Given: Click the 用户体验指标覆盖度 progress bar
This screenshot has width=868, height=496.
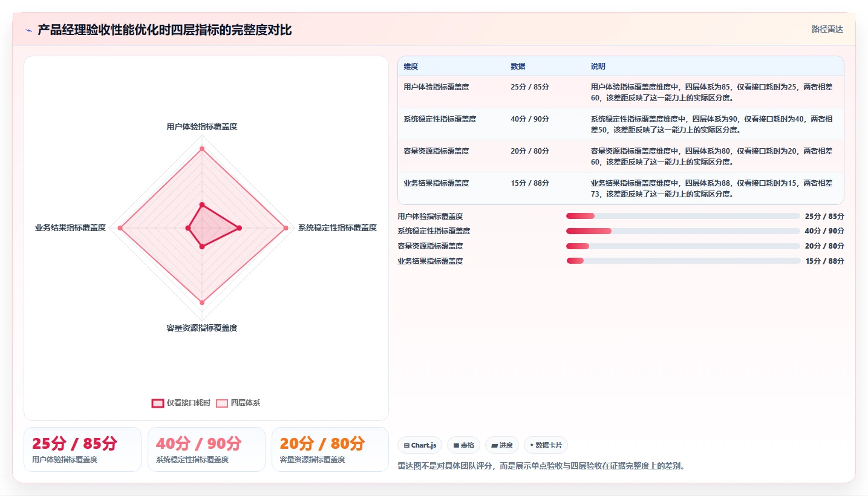Looking at the screenshot, I should pyautogui.click(x=683, y=216).
